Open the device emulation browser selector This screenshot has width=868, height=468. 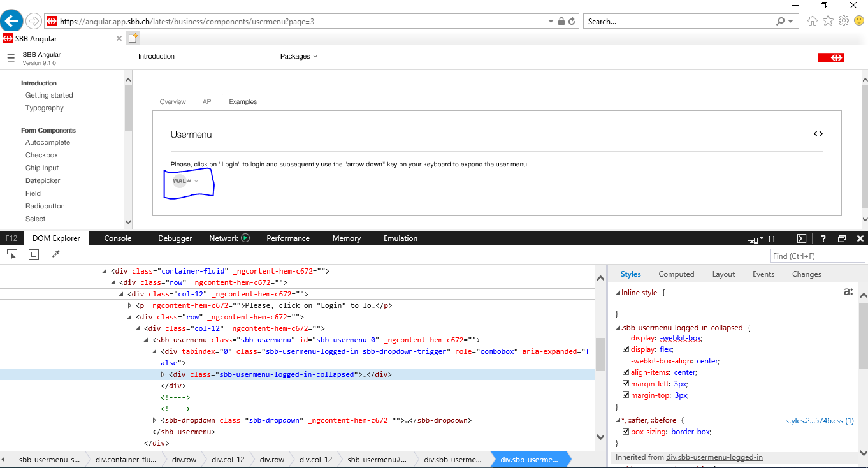coord(755,238)
